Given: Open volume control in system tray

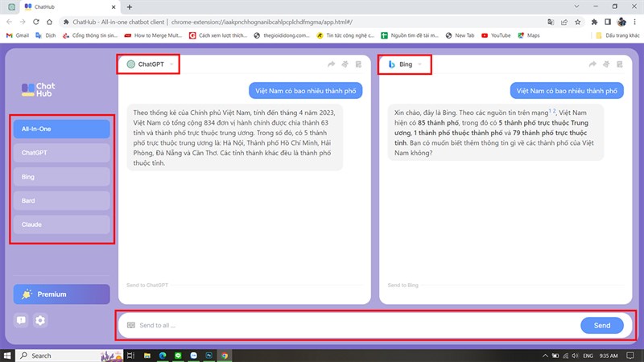Looking at the screenshot, I should pos(575,356).
